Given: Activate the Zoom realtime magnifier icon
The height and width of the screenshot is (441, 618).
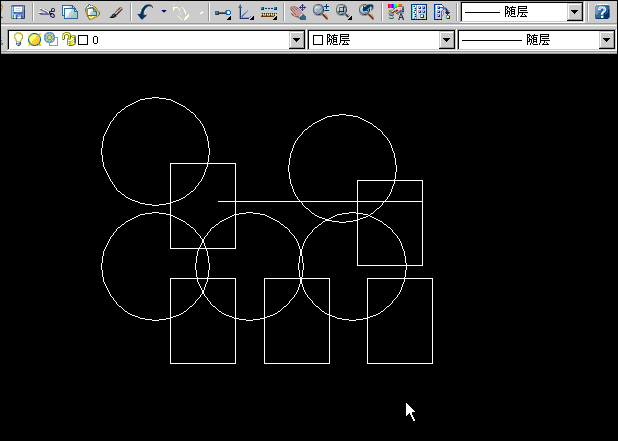Looking at the screenshot, I should 321,12.
